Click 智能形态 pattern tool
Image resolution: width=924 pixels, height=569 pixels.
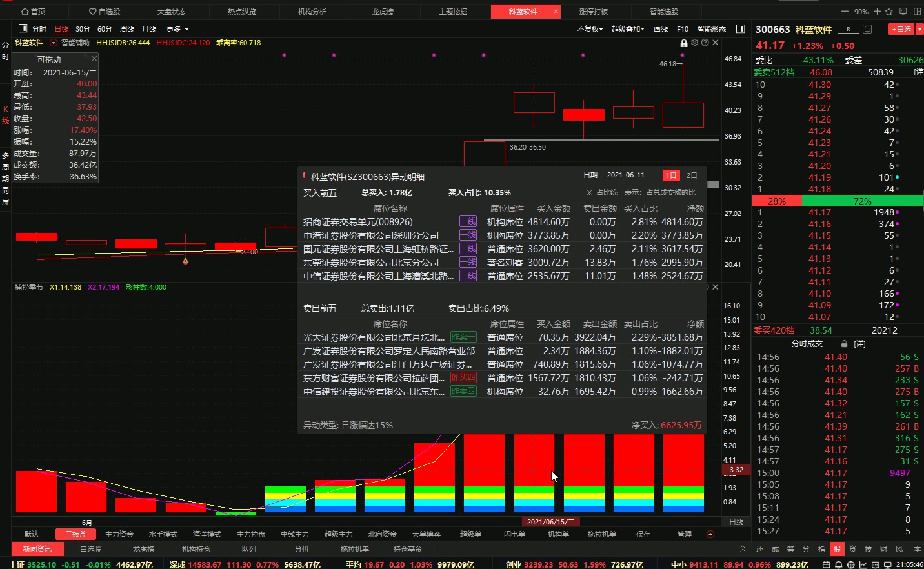(712, 29)
